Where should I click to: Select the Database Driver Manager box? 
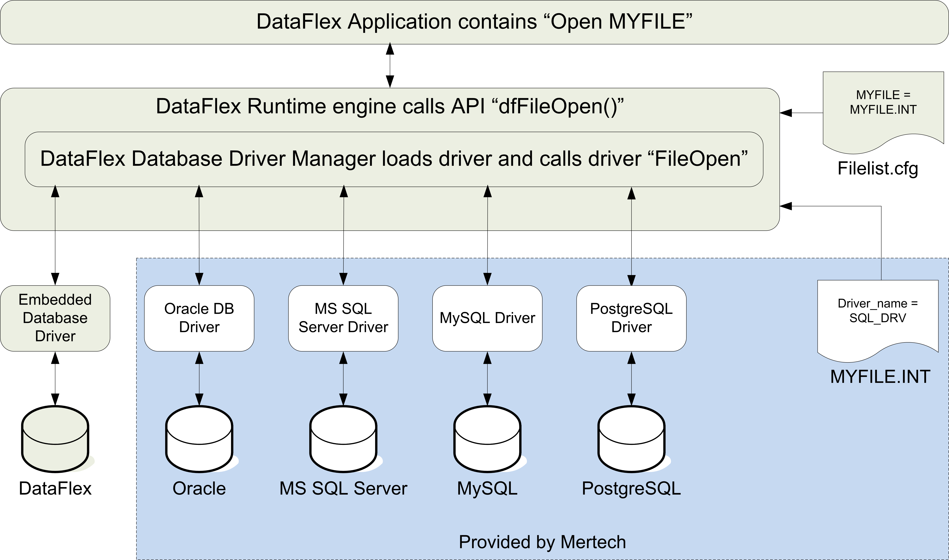(394, 159)
